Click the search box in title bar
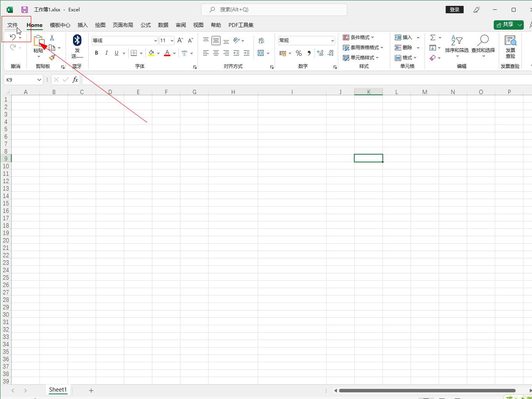The width and height of the screenshot is (532, 399). pos(274,9)
